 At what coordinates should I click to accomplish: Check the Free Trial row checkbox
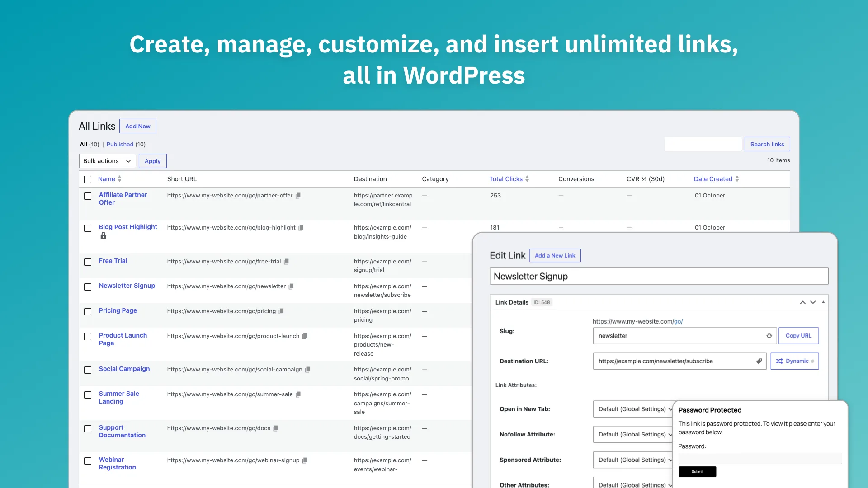[88, 262]
